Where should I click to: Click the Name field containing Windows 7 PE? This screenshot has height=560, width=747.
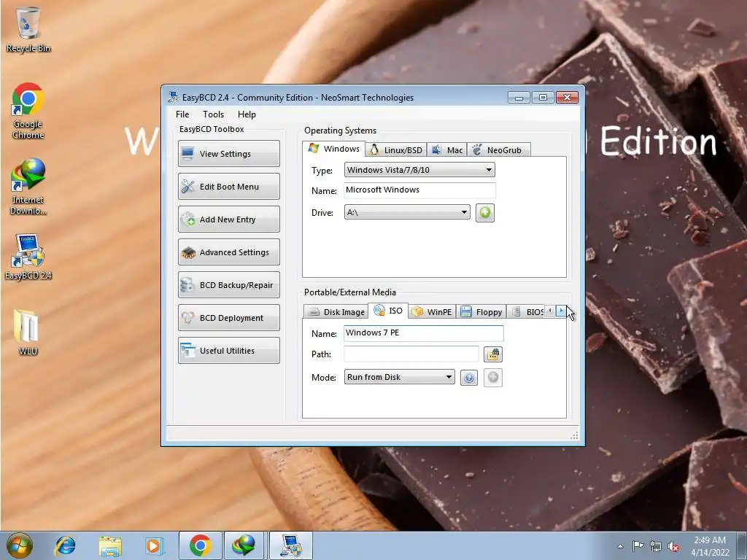pos(424,332)
